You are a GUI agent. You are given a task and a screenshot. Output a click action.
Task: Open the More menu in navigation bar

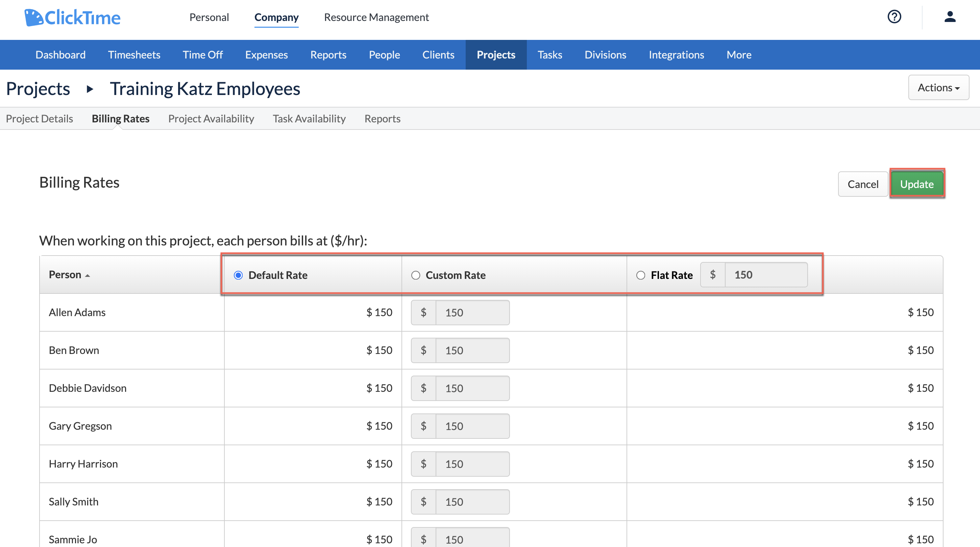click(x=739, y=55)
